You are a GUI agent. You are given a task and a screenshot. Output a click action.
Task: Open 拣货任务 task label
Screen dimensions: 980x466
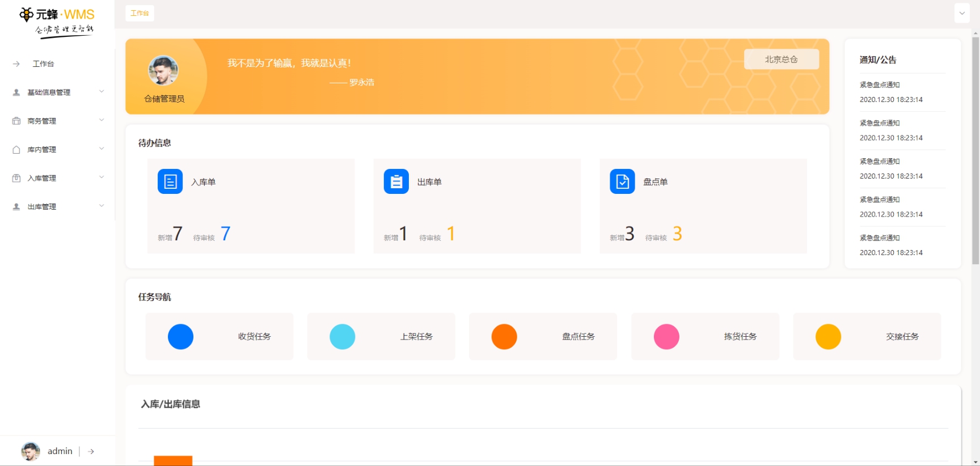click(740, 337)
